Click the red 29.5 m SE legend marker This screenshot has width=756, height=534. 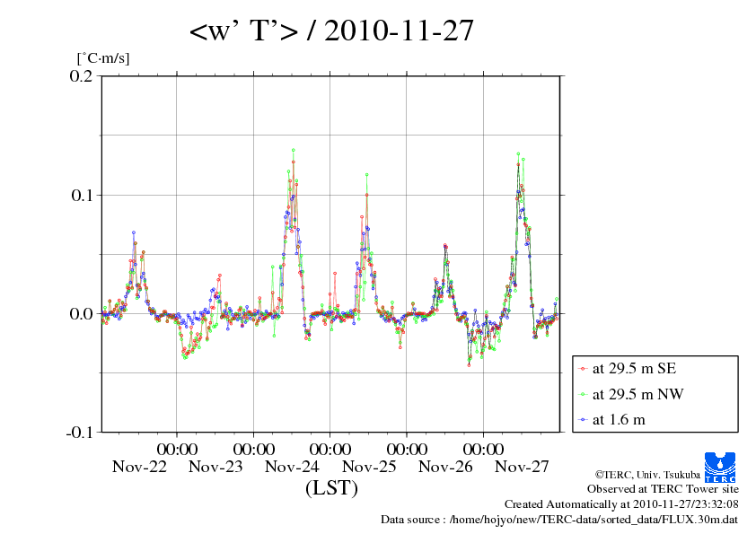[x=583, y=369]
